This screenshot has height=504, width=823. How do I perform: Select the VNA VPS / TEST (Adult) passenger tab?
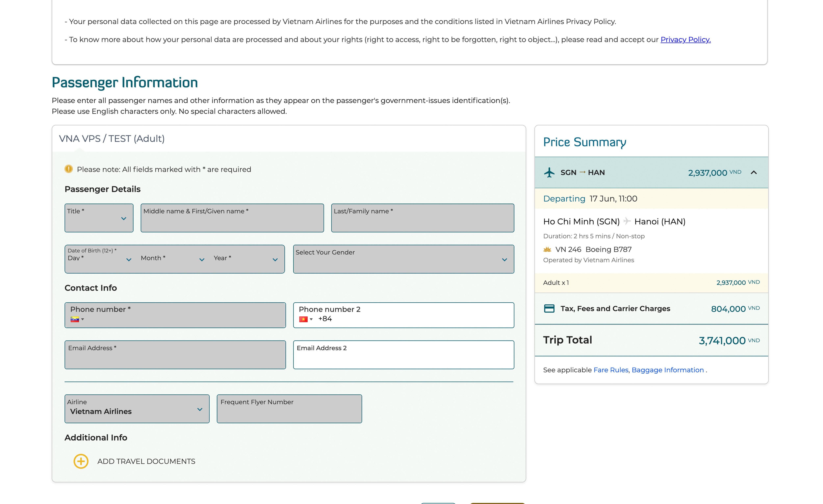coord(112,139)
